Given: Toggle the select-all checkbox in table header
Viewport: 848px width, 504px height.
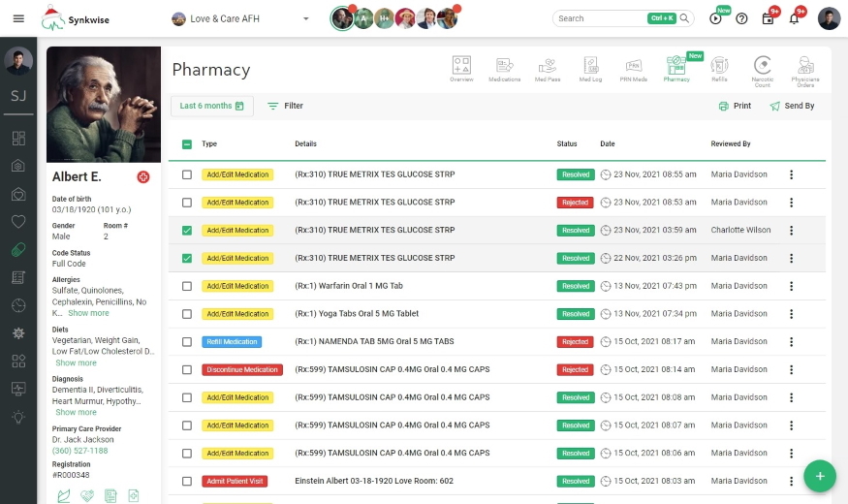Looking at the screenshot, I should point(187,144).
